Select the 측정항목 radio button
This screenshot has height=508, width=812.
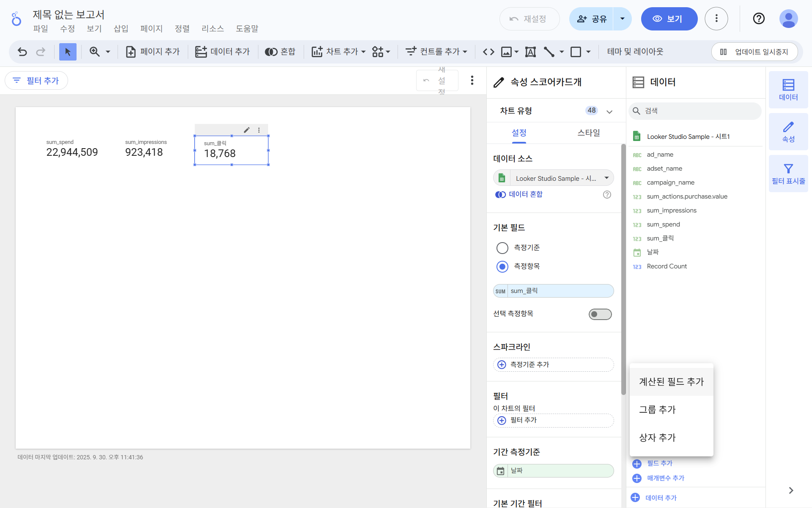502,266
